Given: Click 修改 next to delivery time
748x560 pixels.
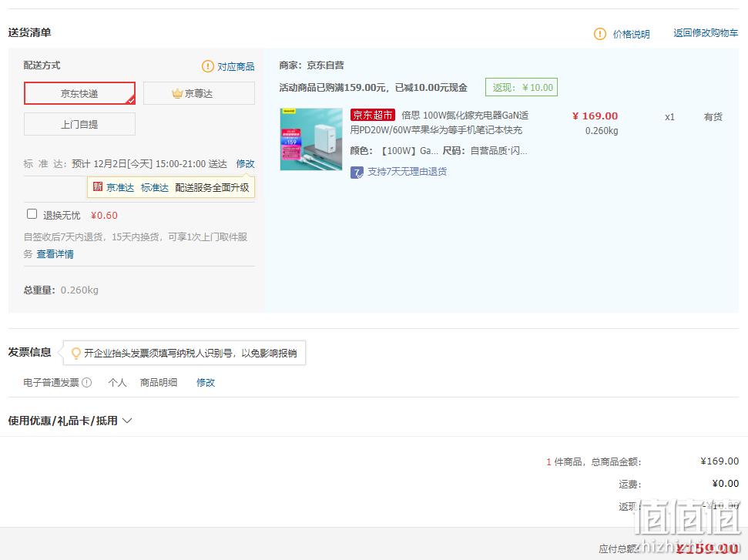Looking at the screenshot, I should pyautogui.click(x=245, y=163).
